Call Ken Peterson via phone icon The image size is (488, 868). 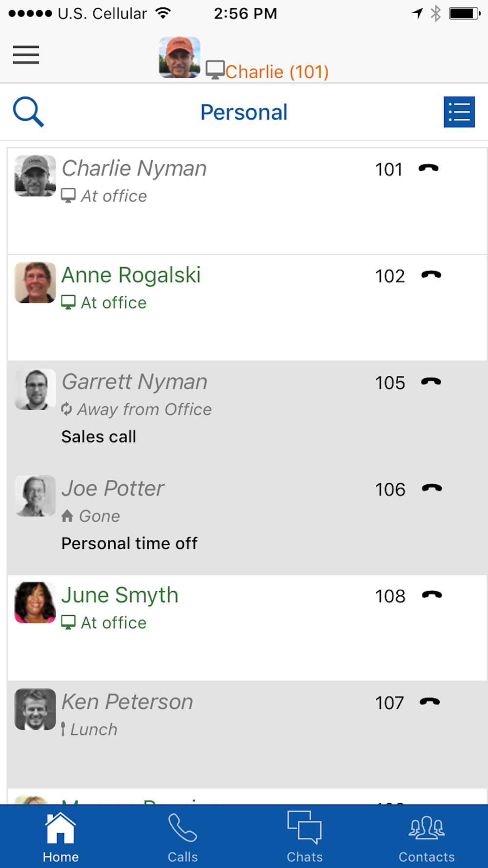[429, 702]
